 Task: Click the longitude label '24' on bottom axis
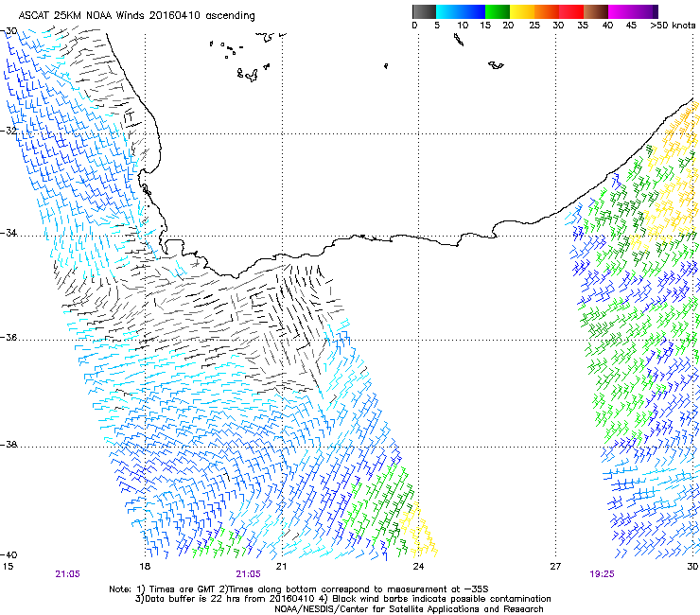click(x=418, y=567)
